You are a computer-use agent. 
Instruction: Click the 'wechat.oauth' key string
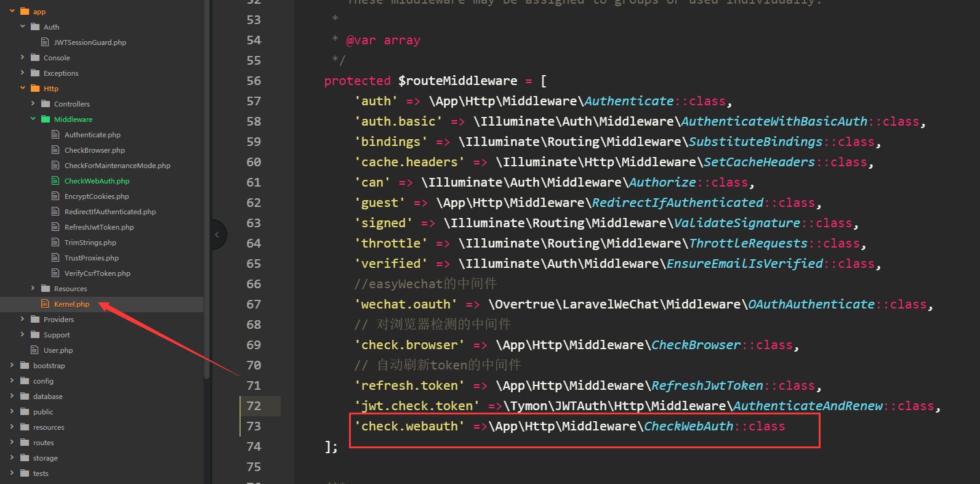[x=406, y=304]
